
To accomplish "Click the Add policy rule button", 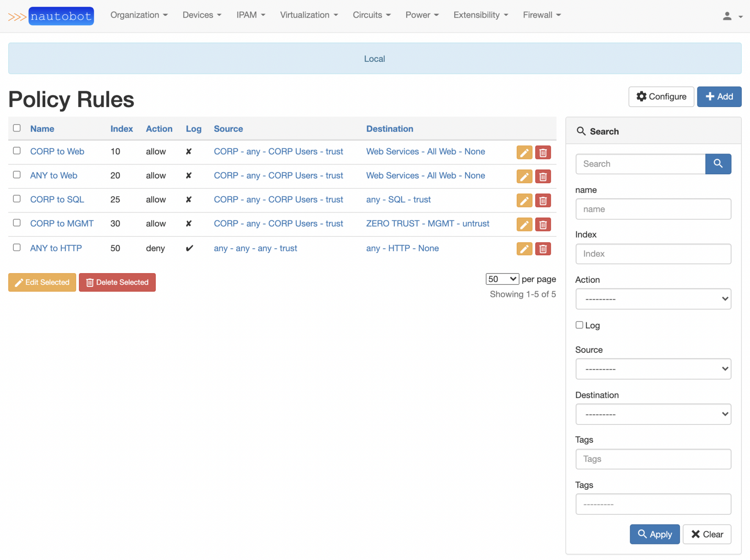I will 719,97.
